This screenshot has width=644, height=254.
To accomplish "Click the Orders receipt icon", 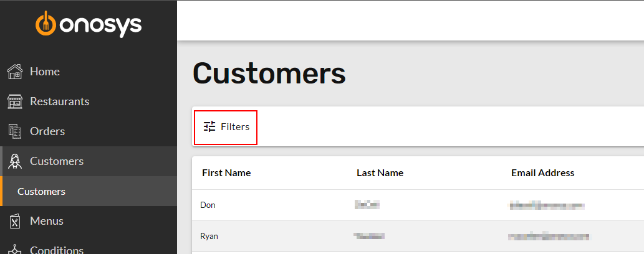I will pos(15,131).
